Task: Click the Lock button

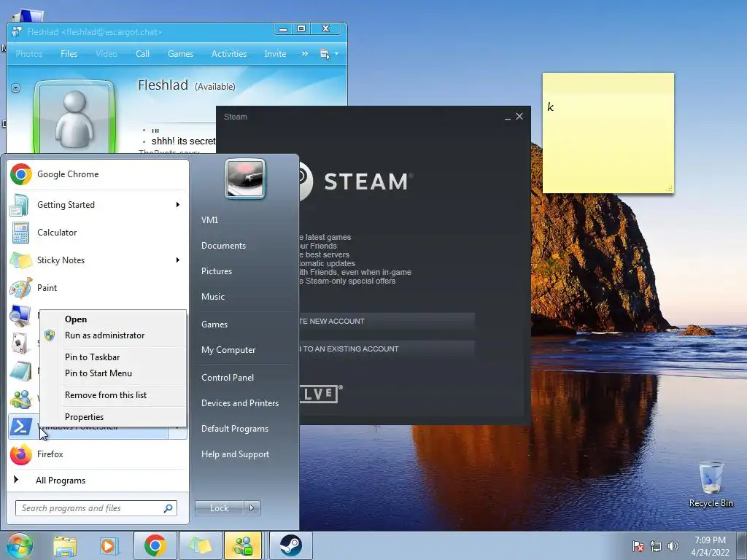Action: pyautogui.click(x=220, y=508)
